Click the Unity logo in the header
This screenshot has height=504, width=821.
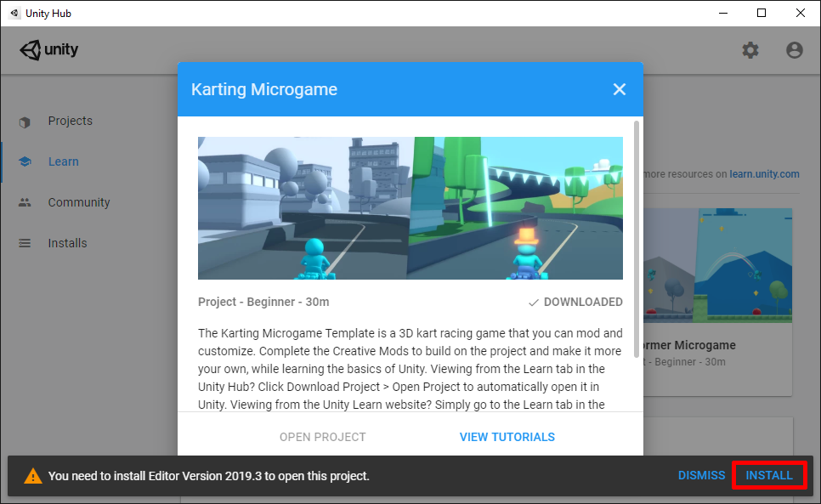click(48, 50)
